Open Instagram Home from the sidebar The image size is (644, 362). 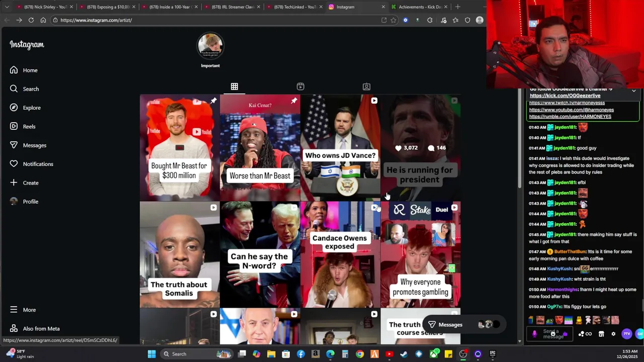tap(24, 70)
